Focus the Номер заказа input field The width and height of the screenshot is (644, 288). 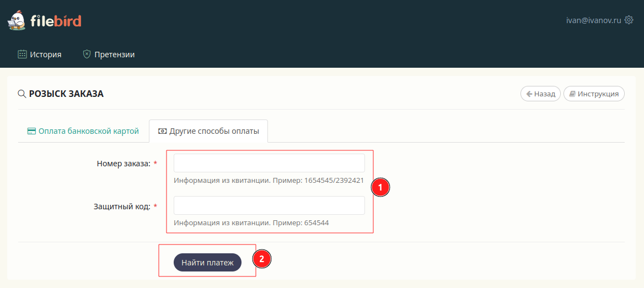(269, 164)
